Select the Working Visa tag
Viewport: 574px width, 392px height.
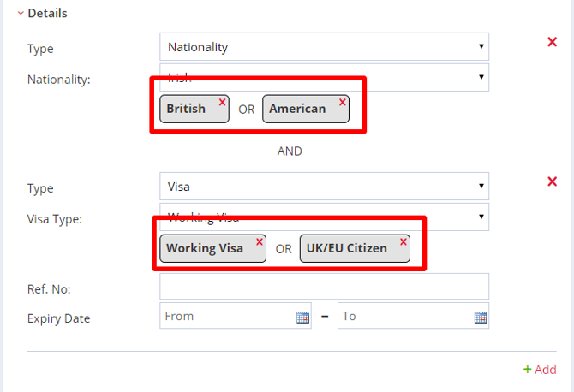point(205,248)
